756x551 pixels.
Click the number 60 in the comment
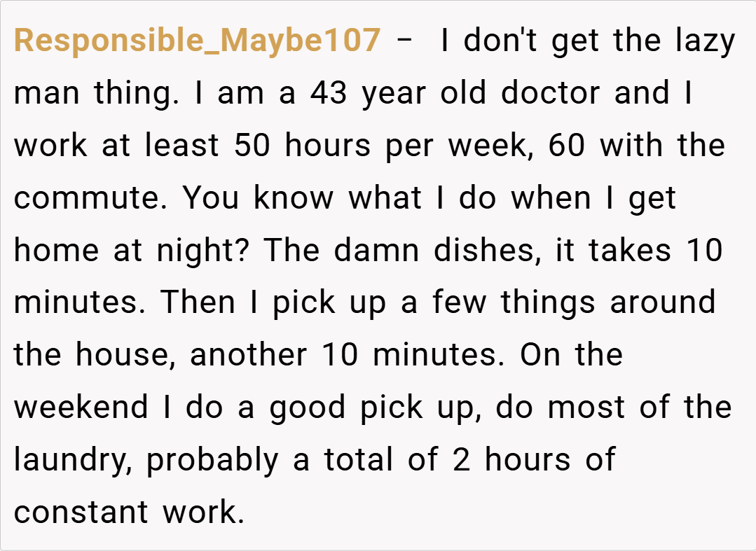(x=568, y=146)
